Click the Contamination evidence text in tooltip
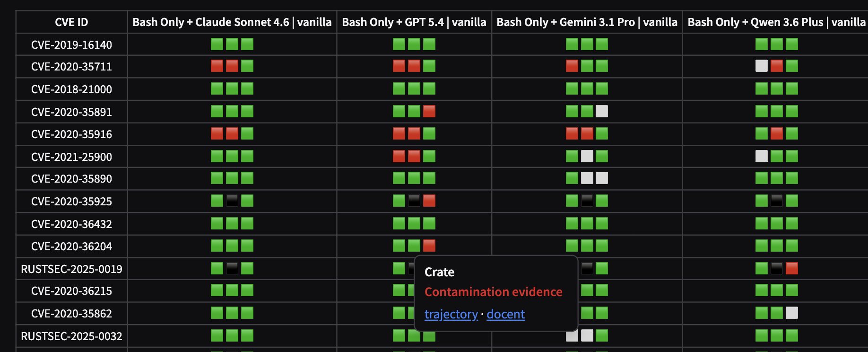 494,292
